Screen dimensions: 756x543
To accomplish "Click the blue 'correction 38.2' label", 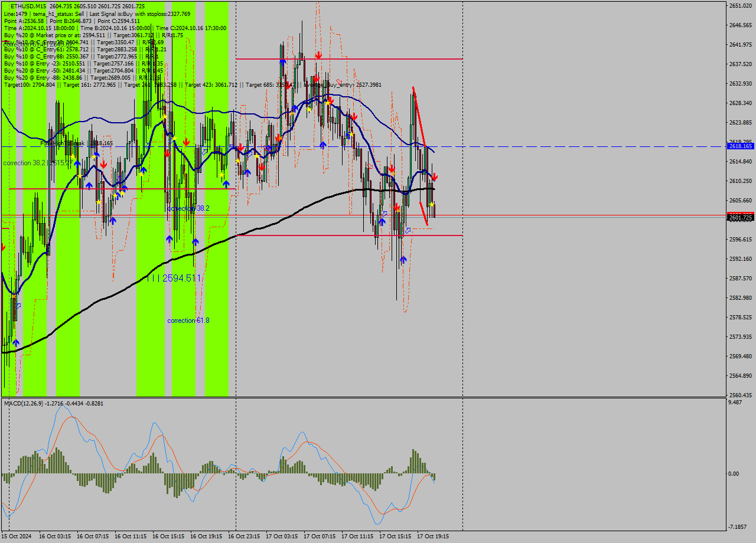I will pyautogui.click(x=188, y=208).
